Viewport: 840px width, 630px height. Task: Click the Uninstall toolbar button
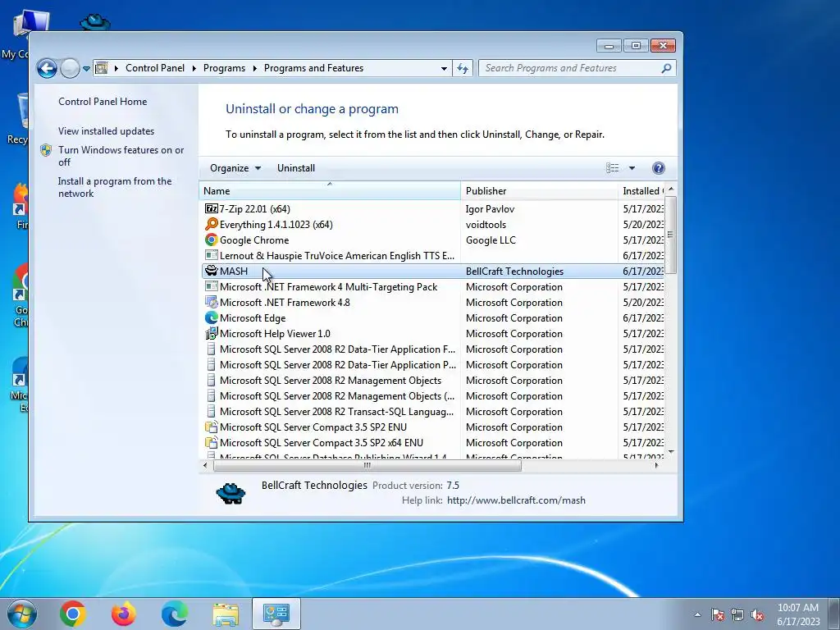coord(295,167)
